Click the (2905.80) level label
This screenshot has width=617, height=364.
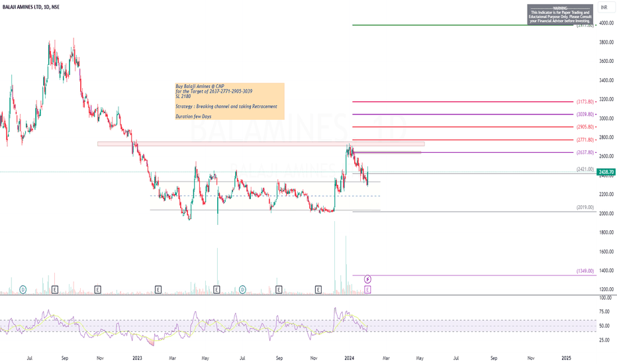coord(585,127)
